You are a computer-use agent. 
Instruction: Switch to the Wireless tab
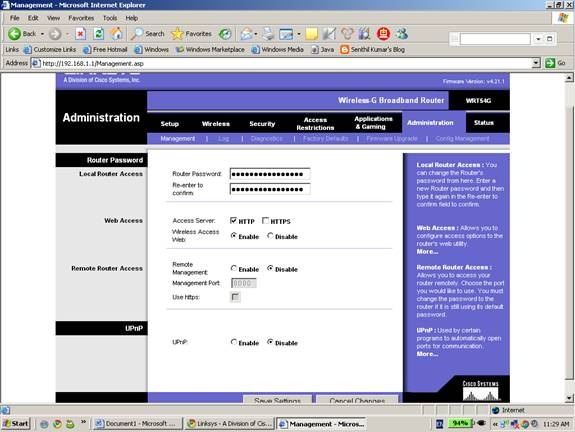coord(216,124)
